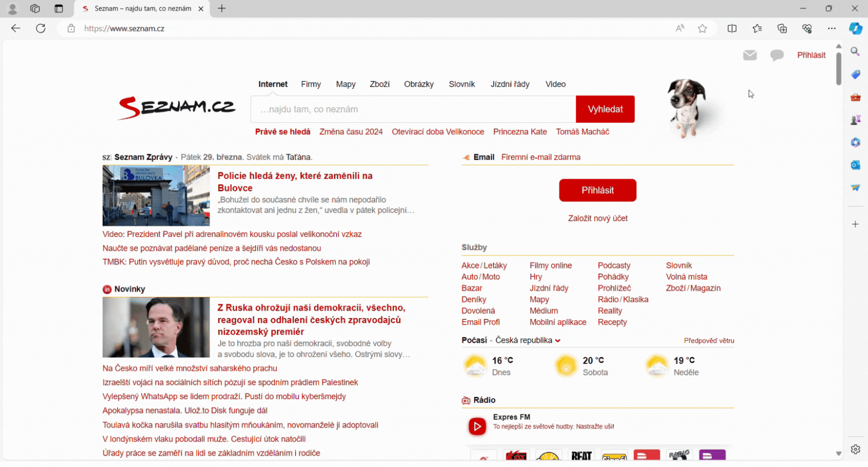Select the Zboží search tab
The width and height of the screenshot is (868, 467).
click(x=380, y=84)
